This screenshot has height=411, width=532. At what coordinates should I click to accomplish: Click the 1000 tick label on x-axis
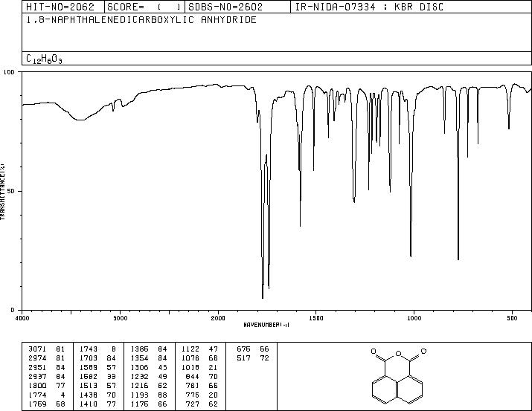[x=414, y=318]
